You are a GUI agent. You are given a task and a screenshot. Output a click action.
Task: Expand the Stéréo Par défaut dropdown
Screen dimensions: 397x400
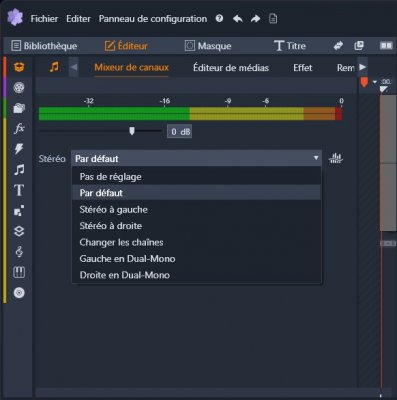[x=196, y=158]
